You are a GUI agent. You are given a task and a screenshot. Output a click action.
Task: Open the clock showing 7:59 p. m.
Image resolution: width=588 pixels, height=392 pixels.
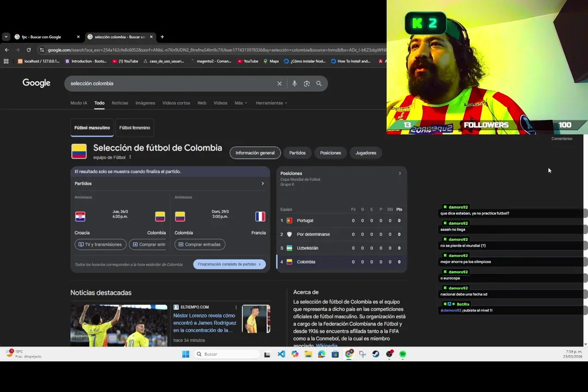572,354
